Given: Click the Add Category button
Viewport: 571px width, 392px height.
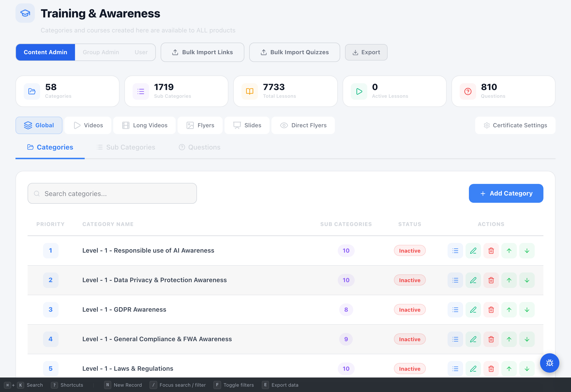Looking at the screenshot, I should (x=506, y=193).
